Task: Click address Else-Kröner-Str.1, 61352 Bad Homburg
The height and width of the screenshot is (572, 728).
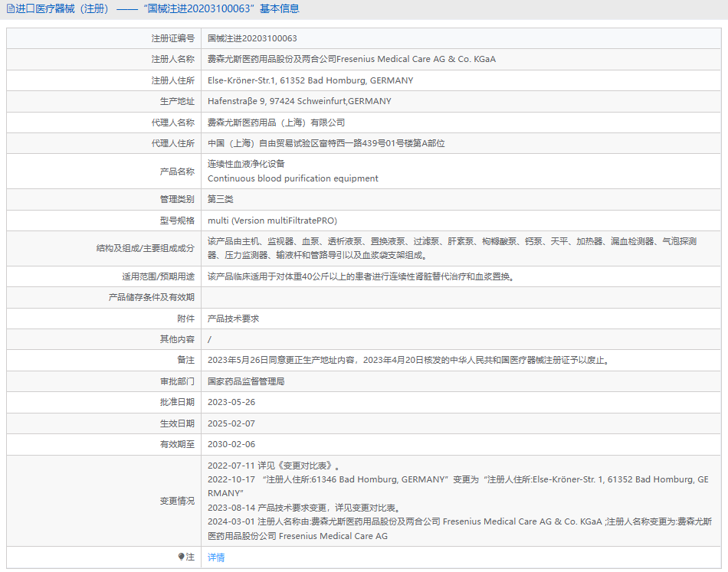Action: [310, 80]
